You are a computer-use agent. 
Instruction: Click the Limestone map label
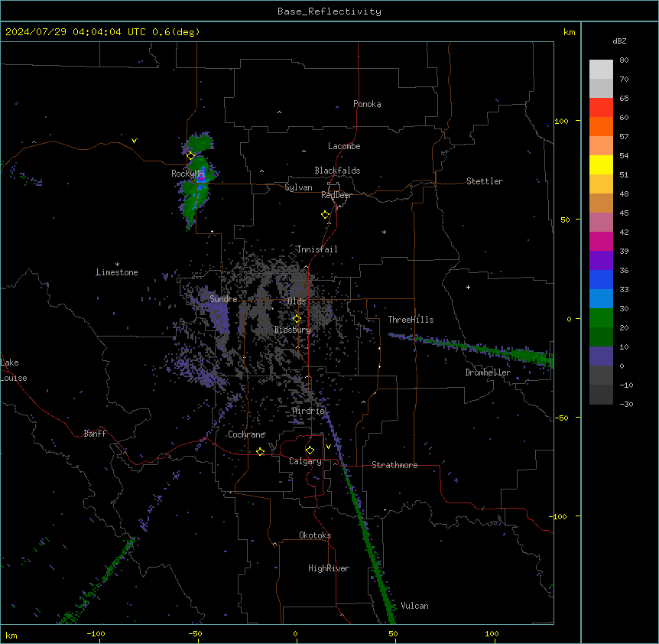coord(117,272)
